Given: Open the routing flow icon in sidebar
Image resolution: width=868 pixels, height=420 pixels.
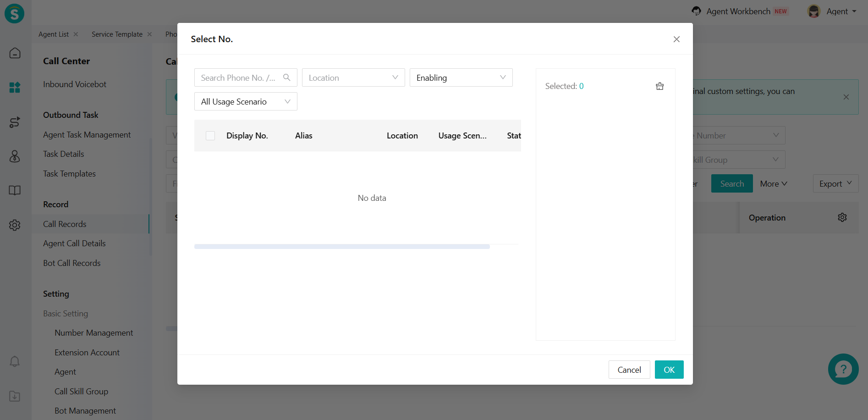Looking at the screenshot, I should (x=15, y=122).
